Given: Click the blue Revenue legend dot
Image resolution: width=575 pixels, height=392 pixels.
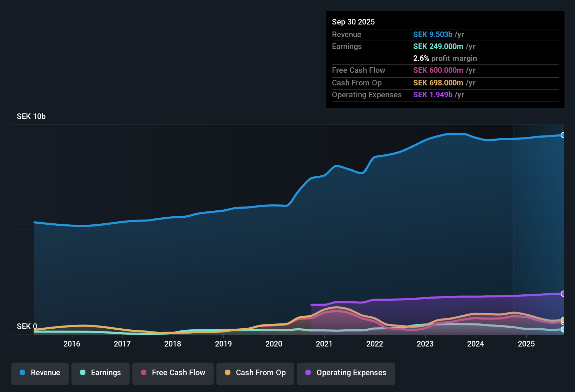Looking at the screenshot, I should pos(22,372).
